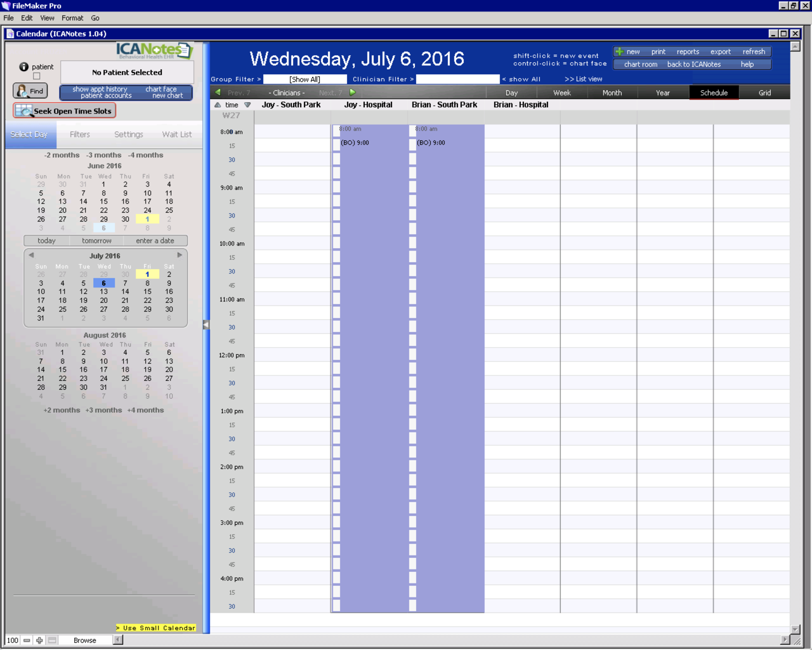Open the Clinician Filter field
This screenshot has height=650, width=812.
(457, 79)
